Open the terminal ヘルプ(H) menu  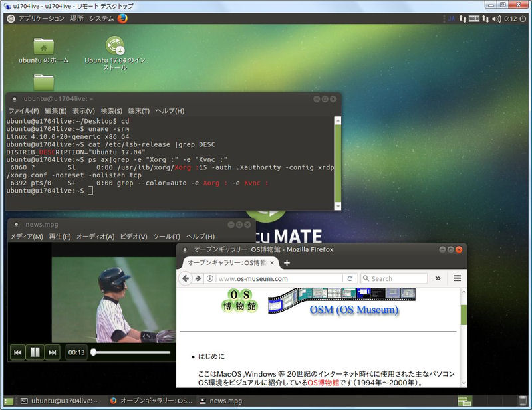click(x=170, y=111)
